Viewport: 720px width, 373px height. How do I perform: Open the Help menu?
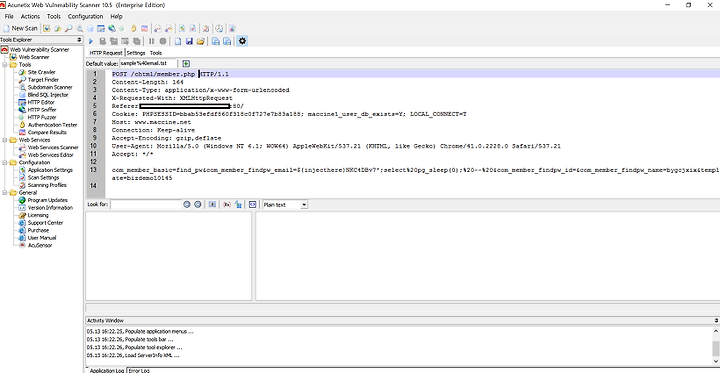pyautogui.click(x=116, y=16)
